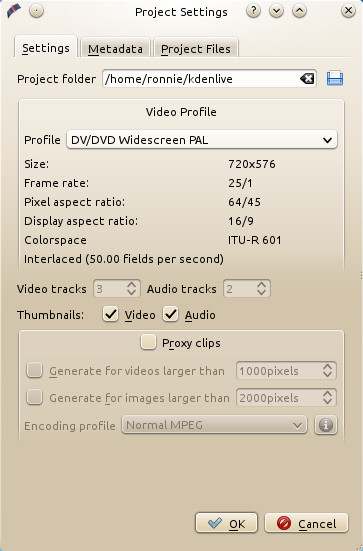Click the 25/1 frame rate value

(240, 183)
